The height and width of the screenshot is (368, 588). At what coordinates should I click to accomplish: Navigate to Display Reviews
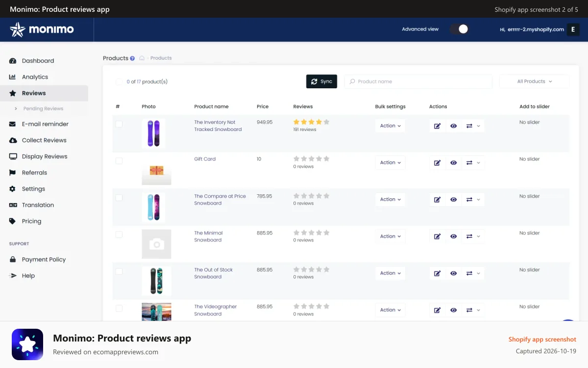pyautogui.click(x=44, y=157)
